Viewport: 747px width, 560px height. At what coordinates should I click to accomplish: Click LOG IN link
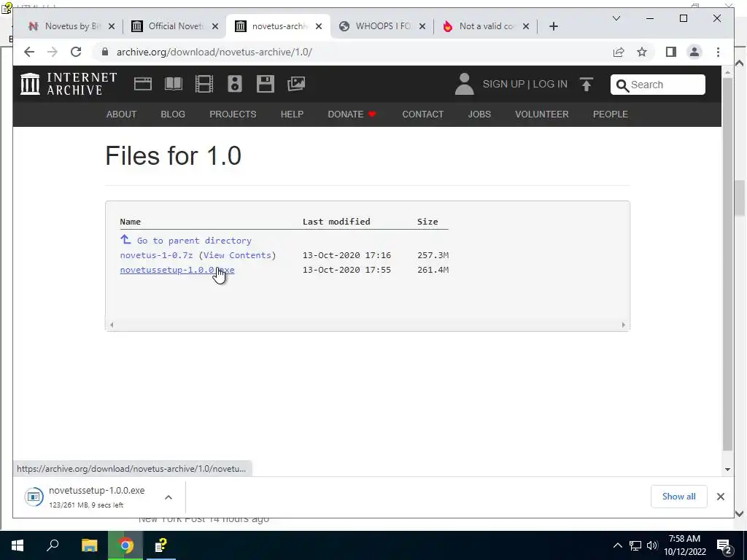click(550, 85)
